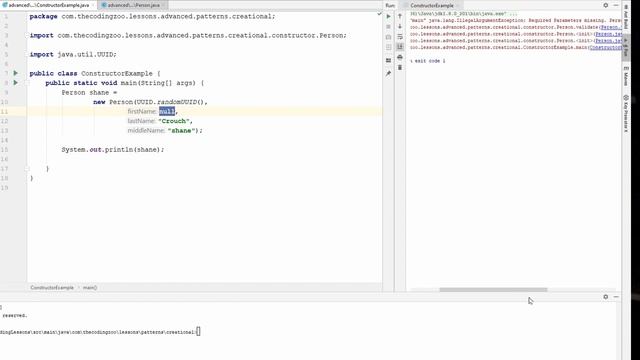
Task: Click fold end marker at main closing brace
Action: 27,169
